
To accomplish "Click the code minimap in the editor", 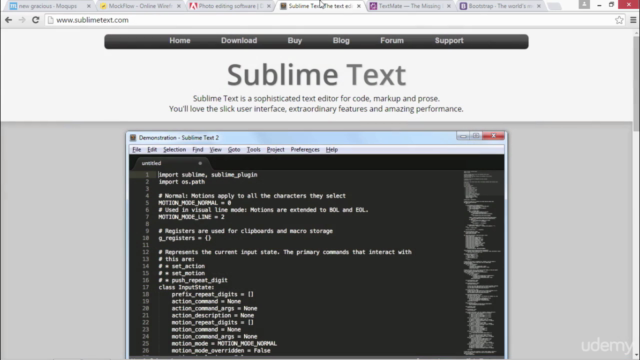I will coord(483,263).
